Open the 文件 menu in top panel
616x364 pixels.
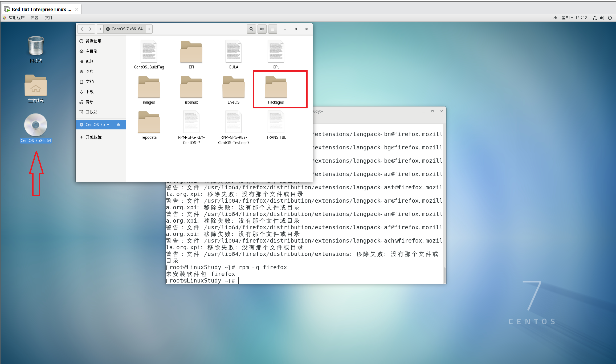[x=49, y=18]
